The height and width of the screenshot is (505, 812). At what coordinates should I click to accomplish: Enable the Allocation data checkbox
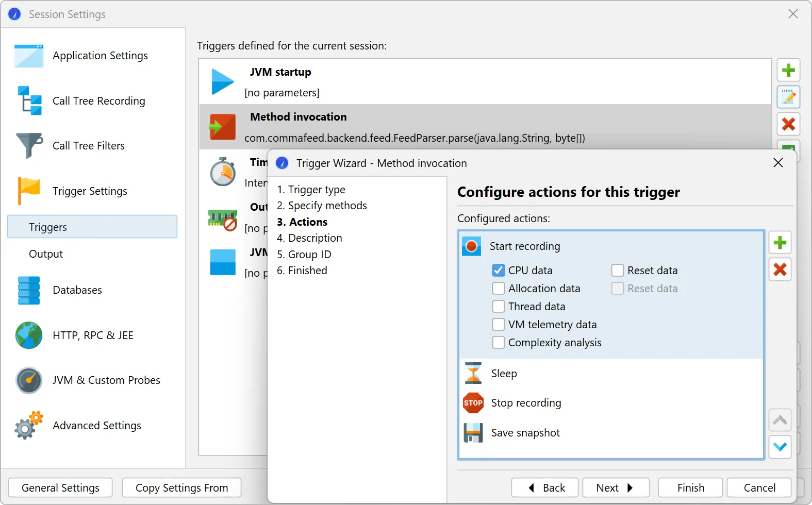(x=499, y=289)
